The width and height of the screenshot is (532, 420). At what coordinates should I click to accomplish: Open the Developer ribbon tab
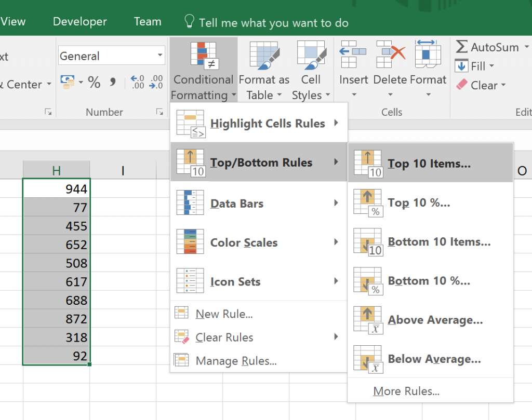click(x=79, y=21)
